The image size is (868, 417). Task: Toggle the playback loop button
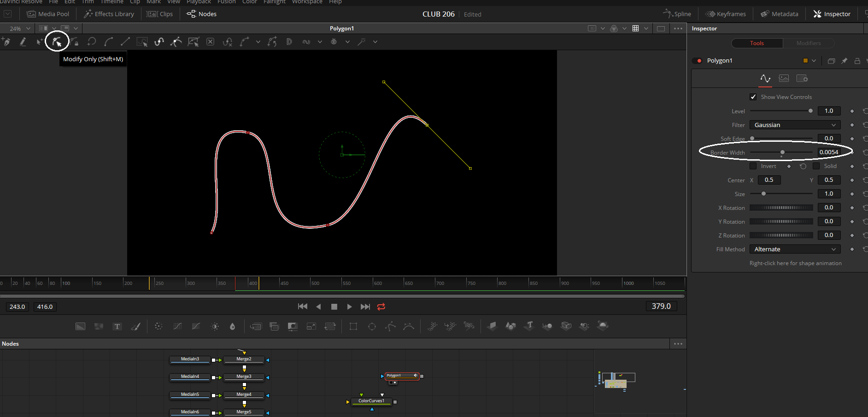tap(381, 307)
